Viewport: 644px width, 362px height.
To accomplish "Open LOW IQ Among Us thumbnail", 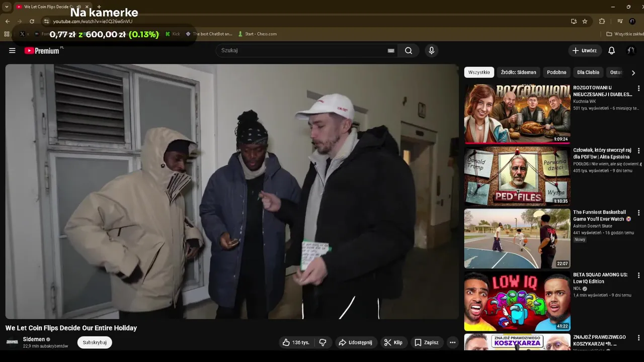I will pos(517,301).
